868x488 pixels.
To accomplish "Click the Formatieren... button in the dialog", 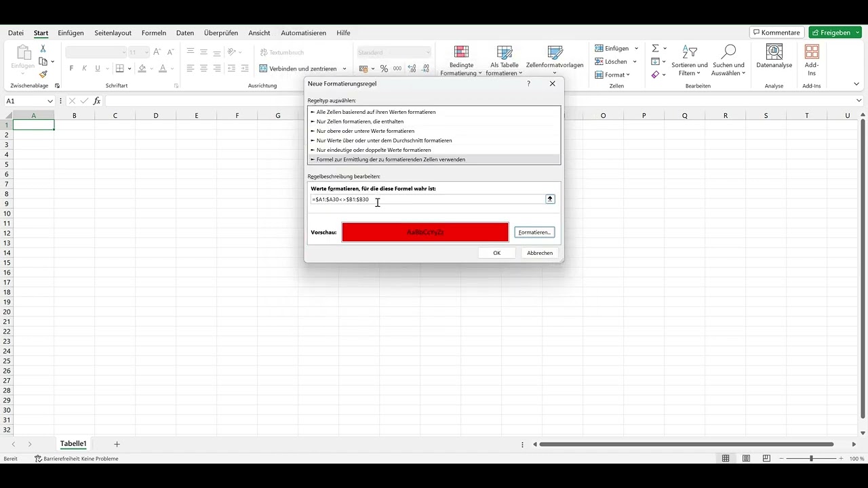I will click(x=534, y=232).
